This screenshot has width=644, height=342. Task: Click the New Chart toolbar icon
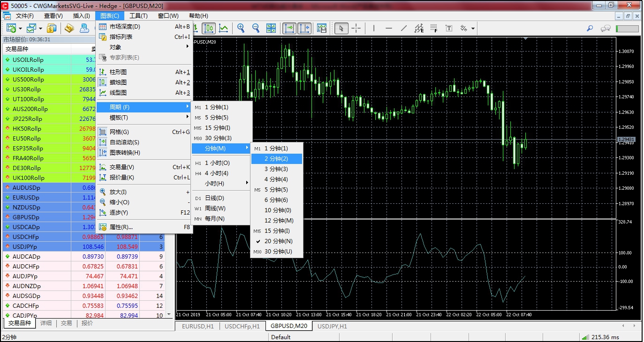click(11, 29)
